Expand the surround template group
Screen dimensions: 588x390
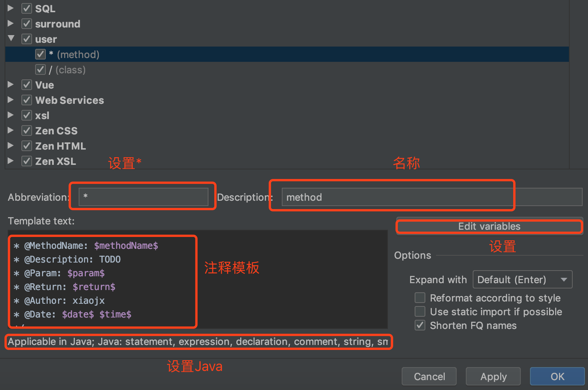11,23
